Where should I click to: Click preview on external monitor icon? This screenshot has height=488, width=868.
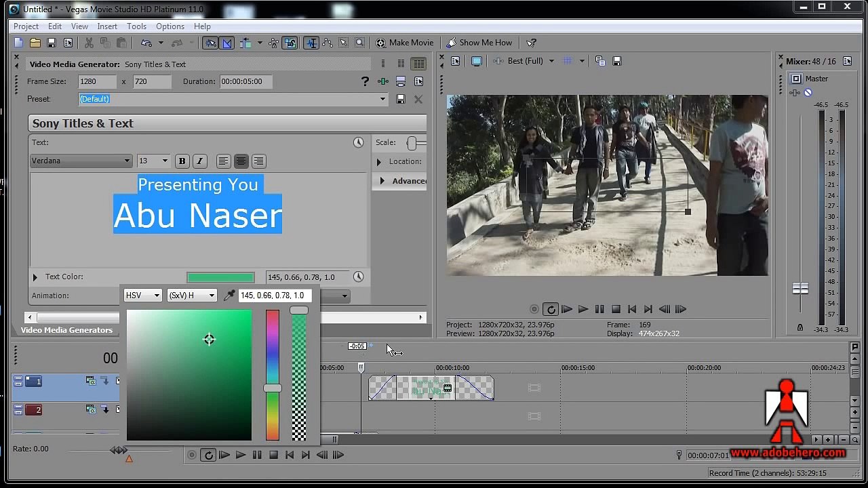477,61
